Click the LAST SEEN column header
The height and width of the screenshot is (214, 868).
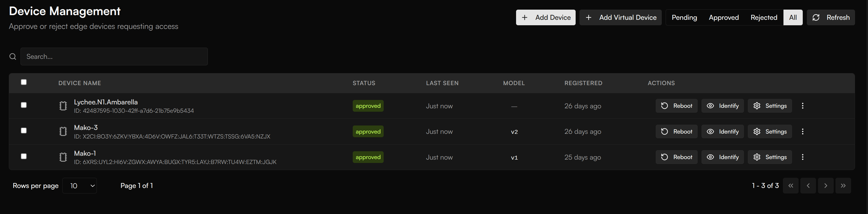coord(442,83)
